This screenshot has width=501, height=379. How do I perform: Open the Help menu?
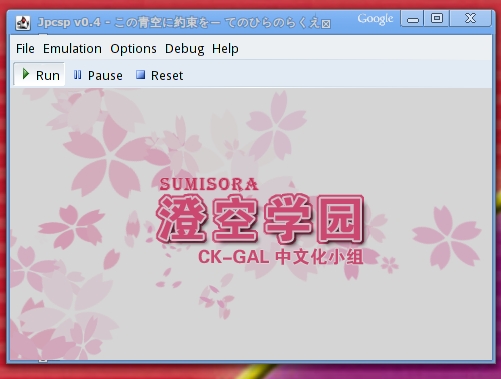tap(225, 49)
